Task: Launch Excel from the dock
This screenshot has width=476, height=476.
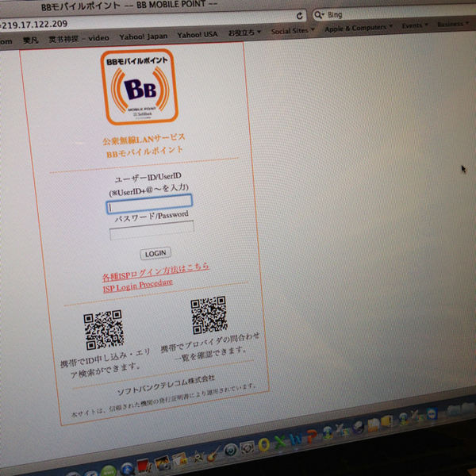Action: click(x=280, y=442)
